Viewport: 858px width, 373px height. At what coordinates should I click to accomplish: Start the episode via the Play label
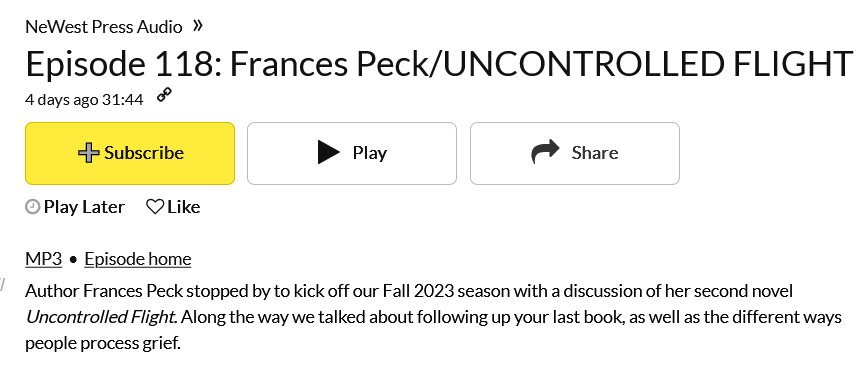coord(370,153)
